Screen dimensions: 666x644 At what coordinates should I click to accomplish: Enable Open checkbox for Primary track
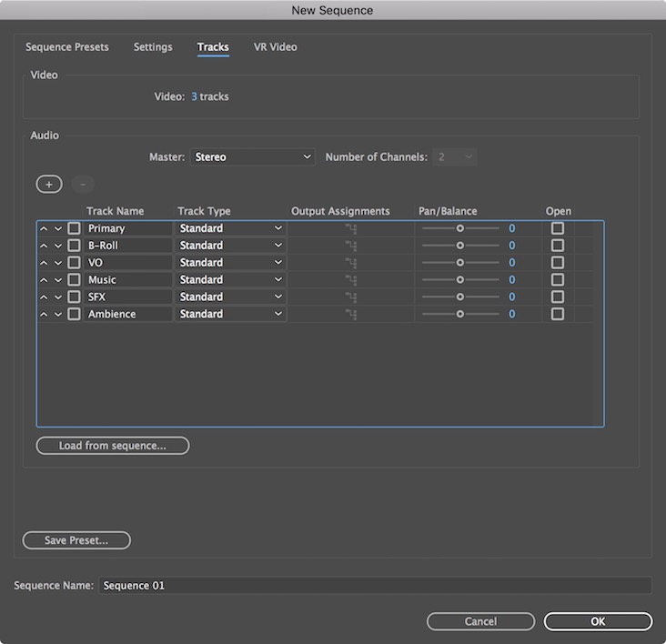coord(558,228)
